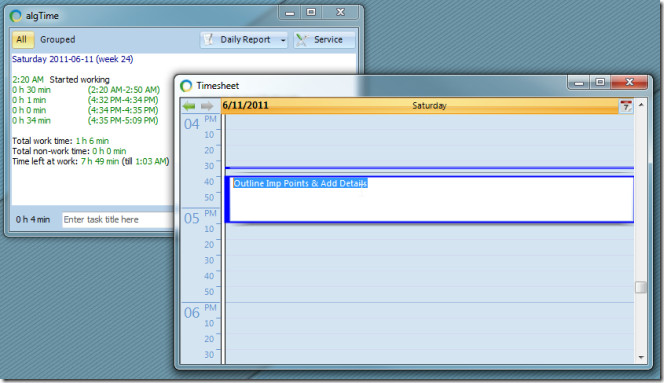Open the Daily Report dropdown arrow
This screenshot has height=383, width=664.
pos(283,40)
